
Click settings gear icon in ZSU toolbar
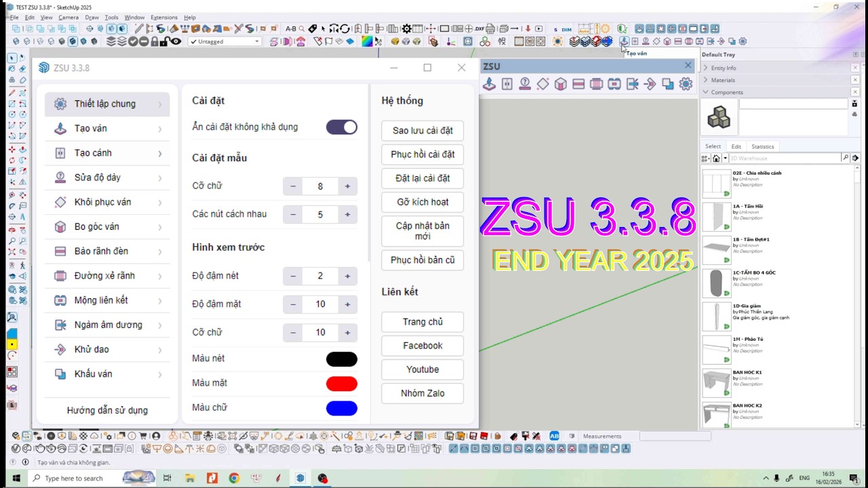click(x=686, y=84)
